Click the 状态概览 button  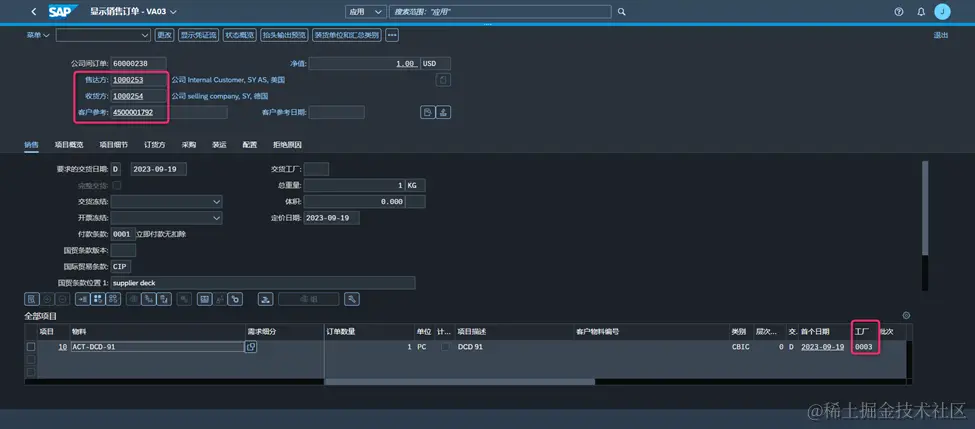[x=240, y=35]
